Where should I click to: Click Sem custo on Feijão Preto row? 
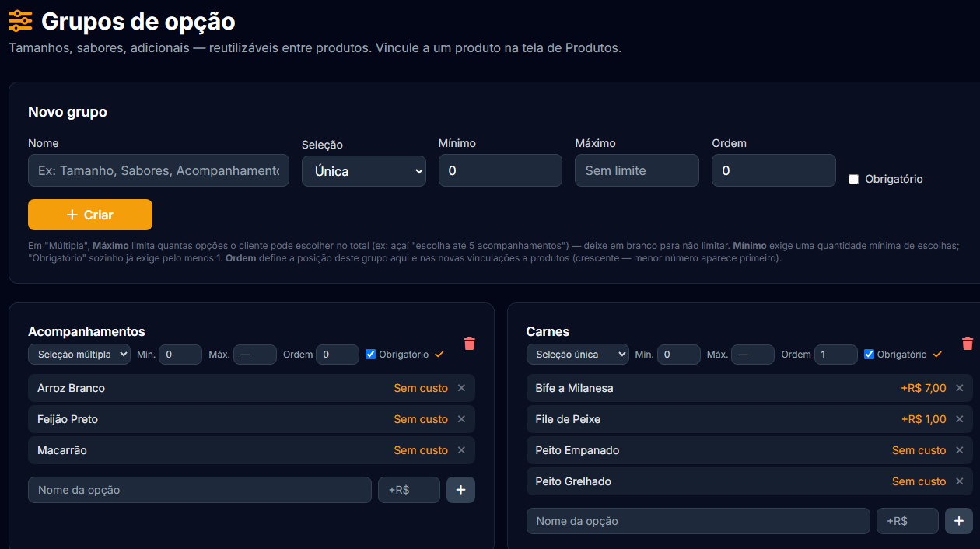421,419
